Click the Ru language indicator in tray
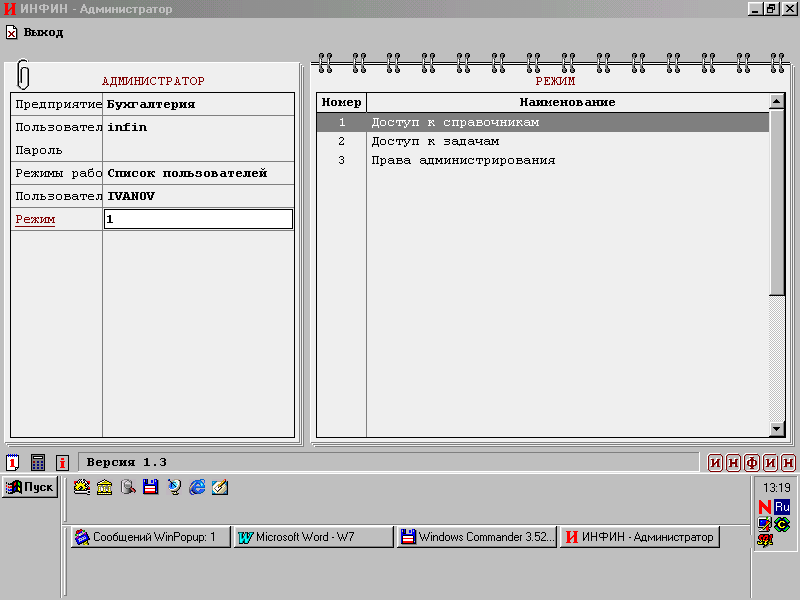800x600 pixels. point(782,507)
